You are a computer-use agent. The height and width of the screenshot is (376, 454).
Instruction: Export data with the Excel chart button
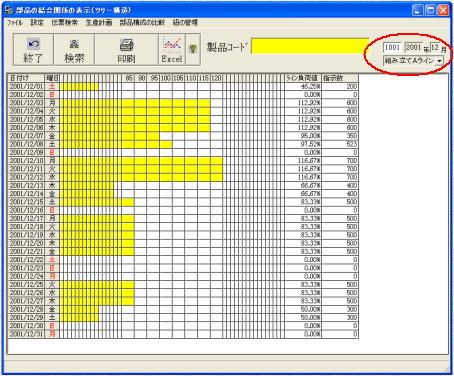pyautogui.click(x=172, y=49)
